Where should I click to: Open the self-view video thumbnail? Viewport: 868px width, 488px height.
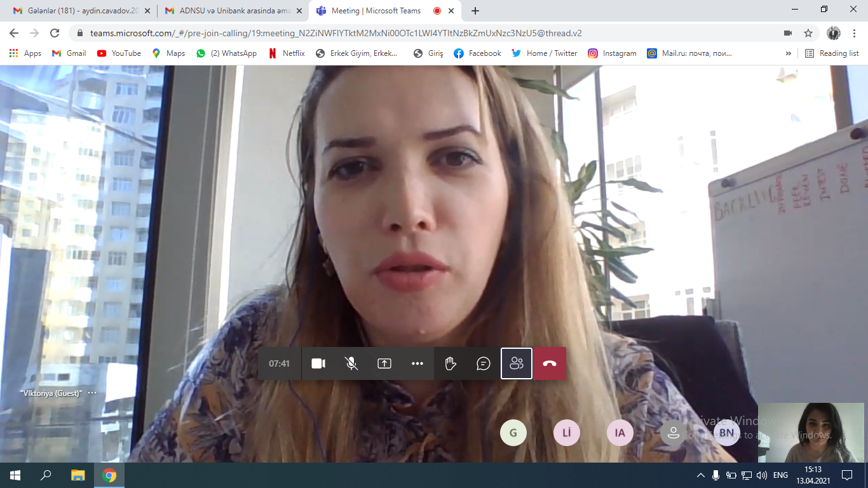[x=811, y=432]
